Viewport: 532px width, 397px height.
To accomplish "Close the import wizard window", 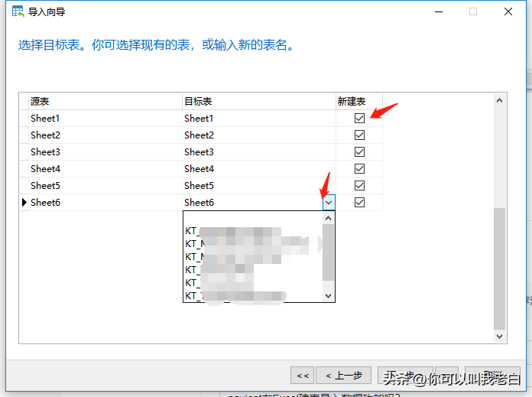I will tap(508, 11).
